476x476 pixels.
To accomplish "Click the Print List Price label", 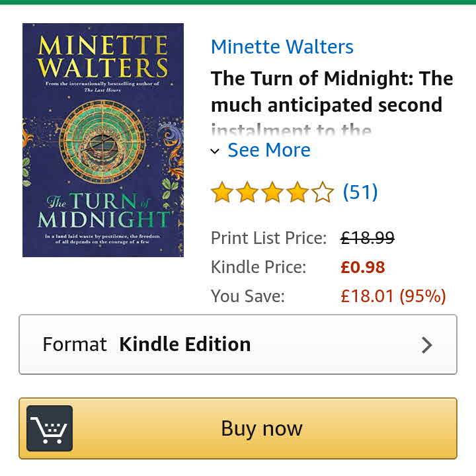I will pos(268,238).
